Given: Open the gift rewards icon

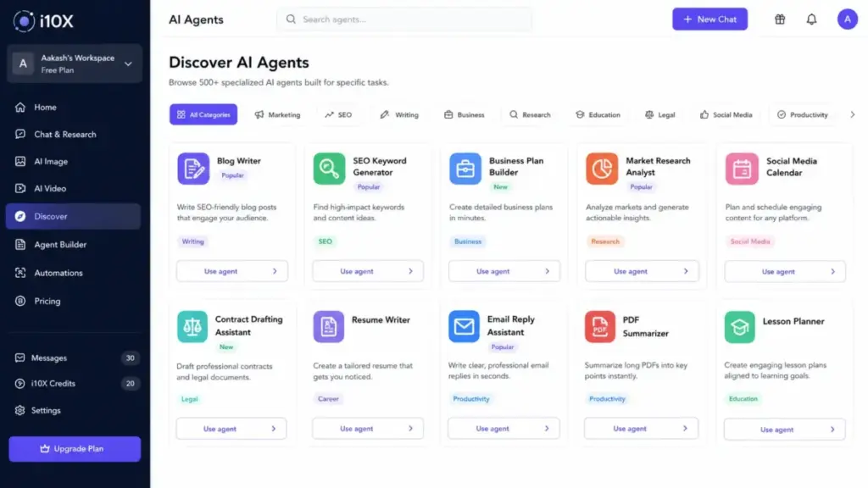Looking at the screenshot, I should pyautogui.click(x=780, y=19).
